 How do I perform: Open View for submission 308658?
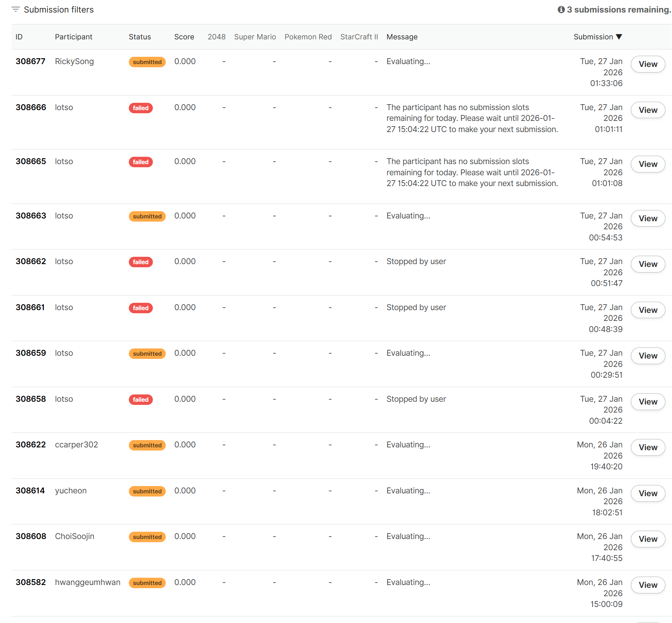tap(648, 402)
